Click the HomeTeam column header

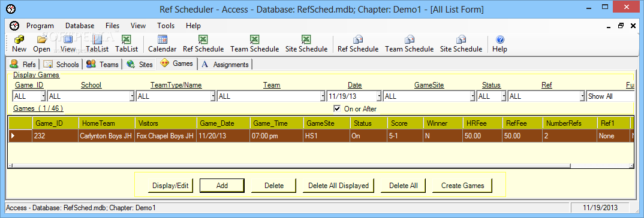point(107,123)
